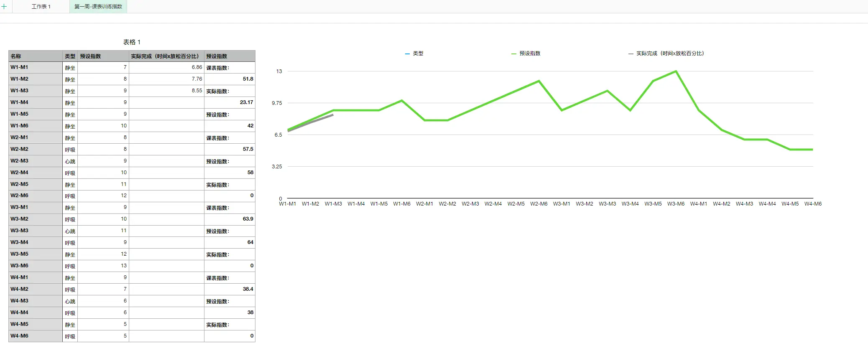Click the blue 类型 legend marker

coord(408,54)
